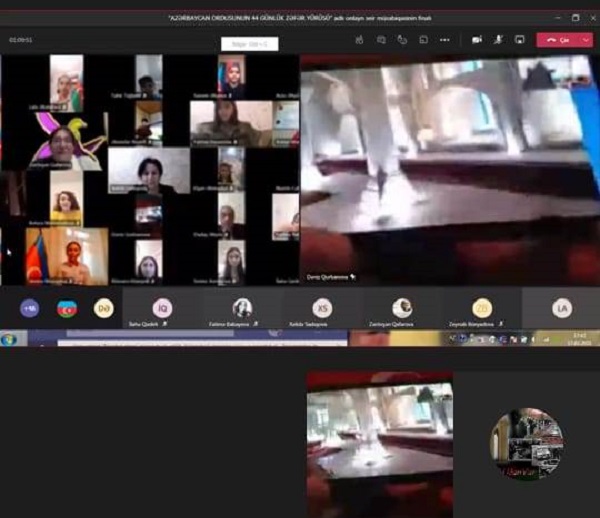
Task: Toggle the camera on or off
Action: click(476, 40)
